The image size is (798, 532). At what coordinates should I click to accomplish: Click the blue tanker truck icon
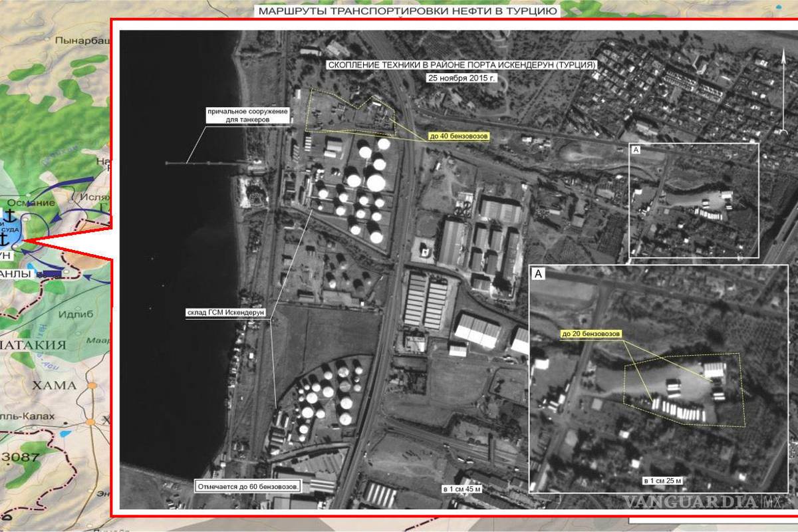point(51,273)
